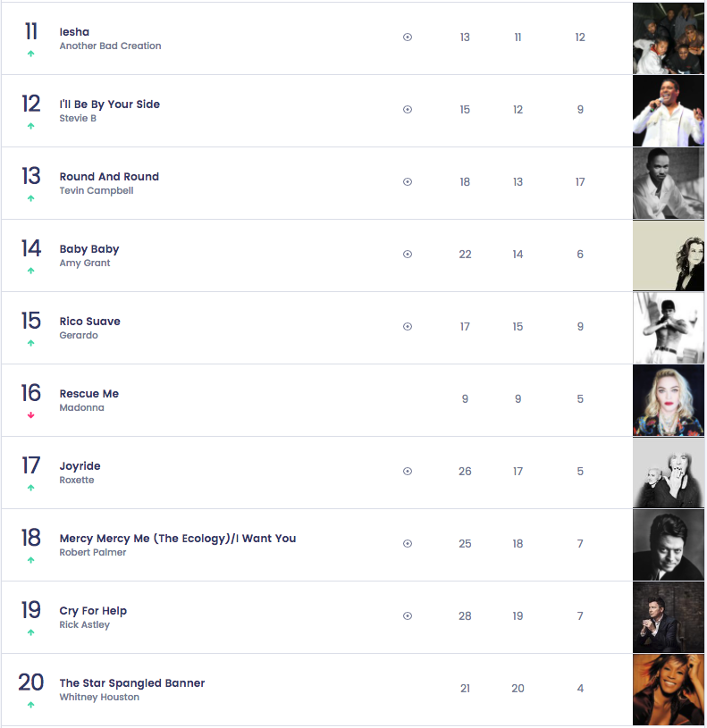Click green up arrow under rank 12
Image resolution: width=707 pixels, height=728 pixels.
[30, 126]
